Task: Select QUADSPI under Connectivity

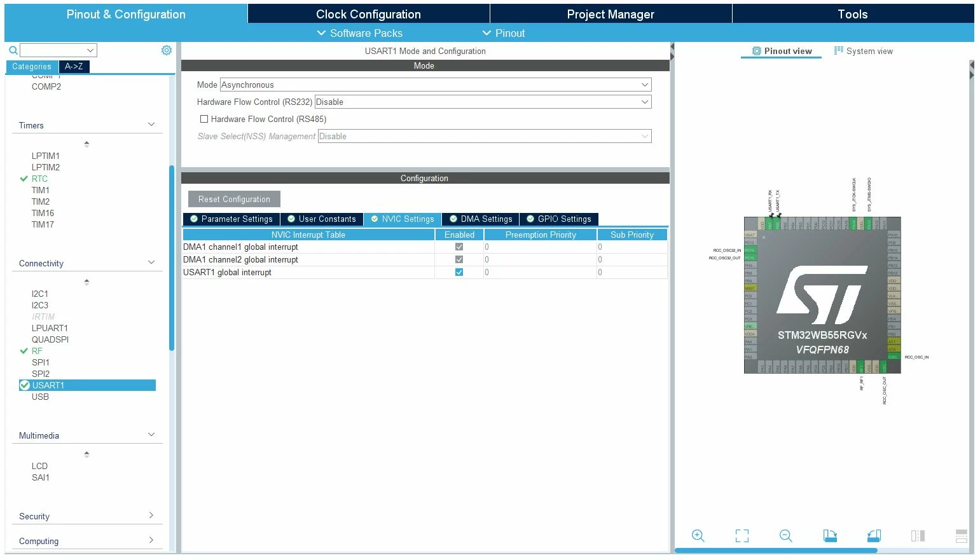Action: [x=50, y=339]
